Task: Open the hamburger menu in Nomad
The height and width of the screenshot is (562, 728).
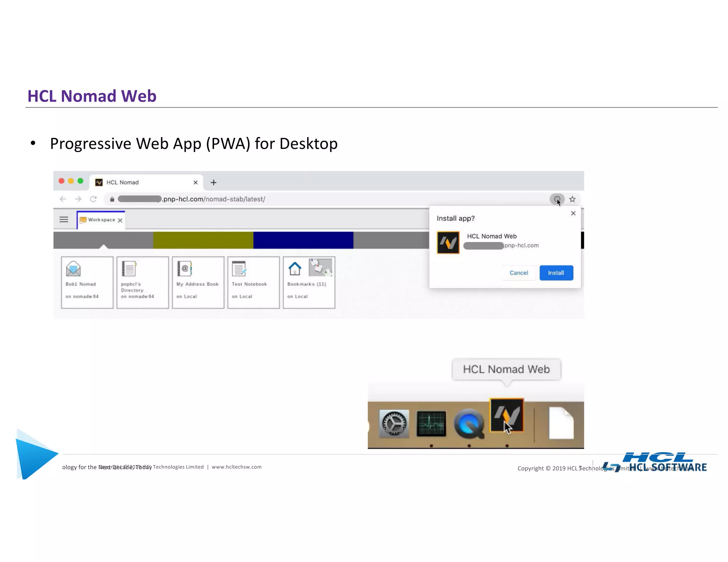Action: [64, 220]
